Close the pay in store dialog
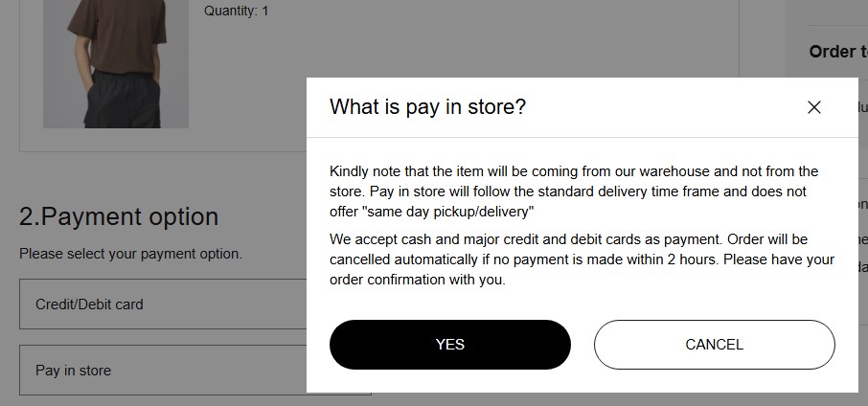The height and width of the screenshot is (406, 868). point(813,107)
